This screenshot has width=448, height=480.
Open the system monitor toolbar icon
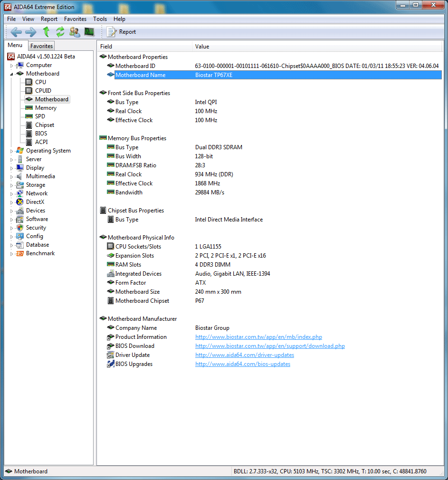pos(89,31)
